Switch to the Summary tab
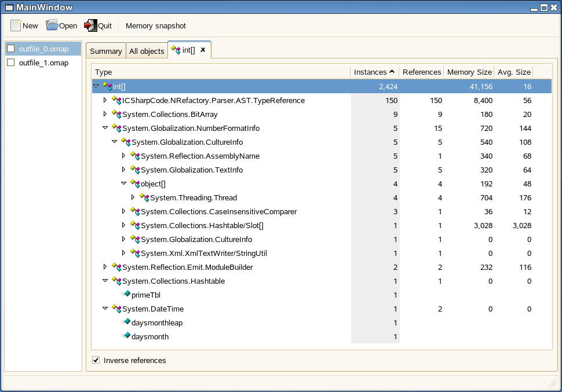Image resolution: width=562 pixels, height=392 pixels. point(105,51)
